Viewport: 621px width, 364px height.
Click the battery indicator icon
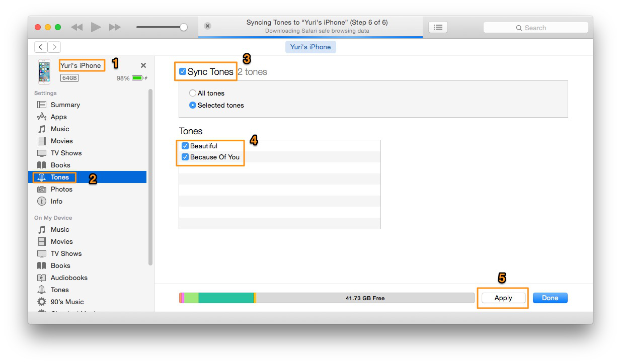(x=138, y=78)
